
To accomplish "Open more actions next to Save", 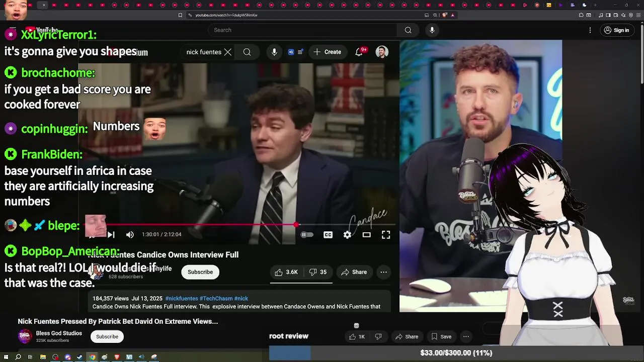I will click(466, 337).
